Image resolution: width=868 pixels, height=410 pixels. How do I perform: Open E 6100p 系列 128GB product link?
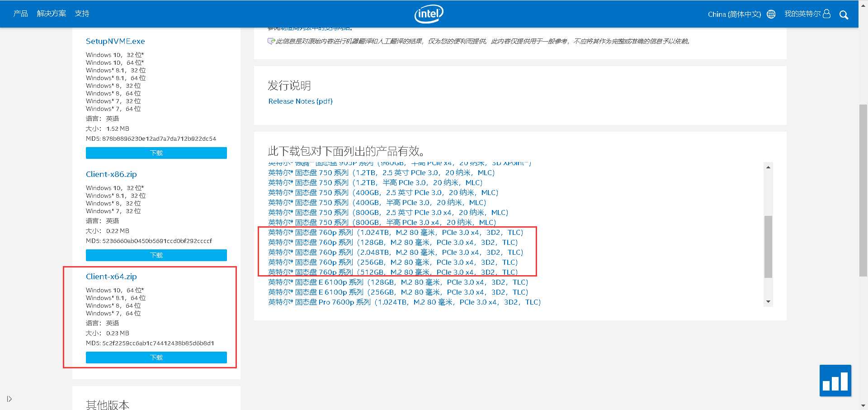398,282
